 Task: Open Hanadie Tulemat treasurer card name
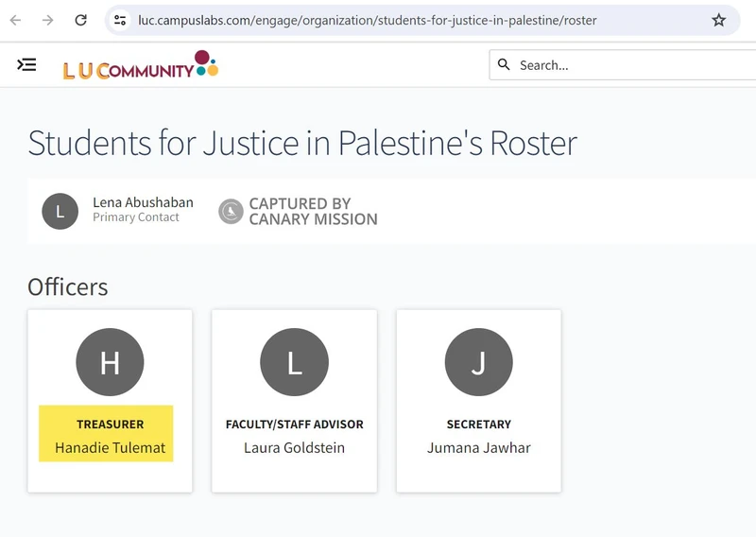click(110, 448)
